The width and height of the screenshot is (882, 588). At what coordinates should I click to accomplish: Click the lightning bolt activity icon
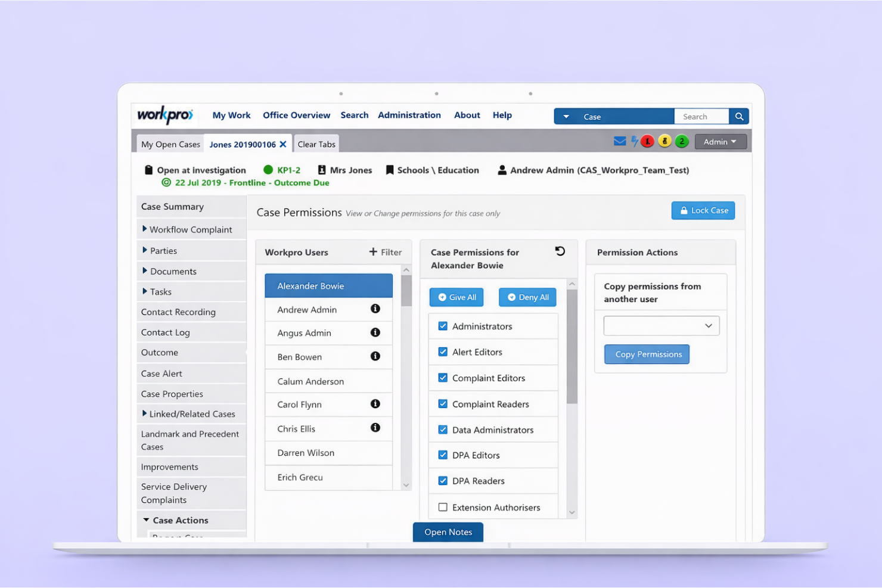[633, 141]
